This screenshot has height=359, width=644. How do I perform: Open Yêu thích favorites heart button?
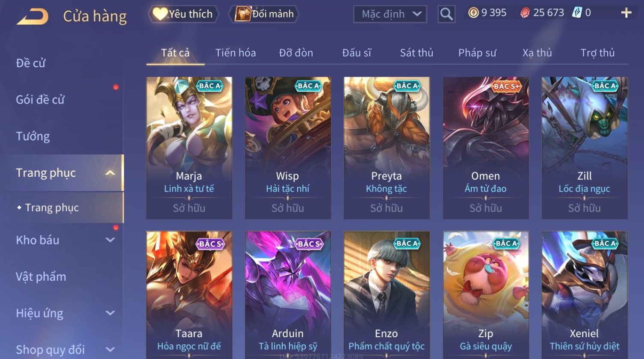pyautogui.click(x=183, y=14)
